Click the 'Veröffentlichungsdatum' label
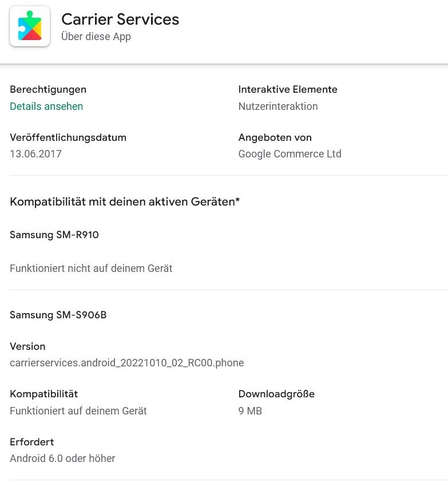 tap(68, 137)
